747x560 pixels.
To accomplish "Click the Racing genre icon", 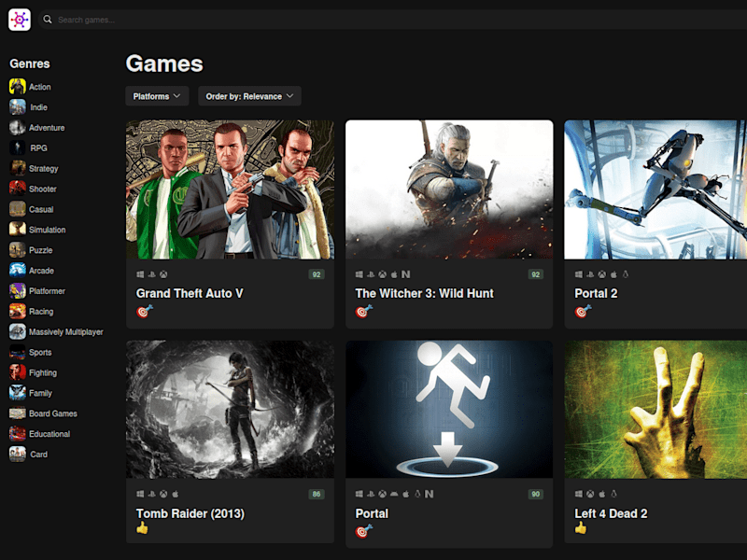I will tap(18, 312).
